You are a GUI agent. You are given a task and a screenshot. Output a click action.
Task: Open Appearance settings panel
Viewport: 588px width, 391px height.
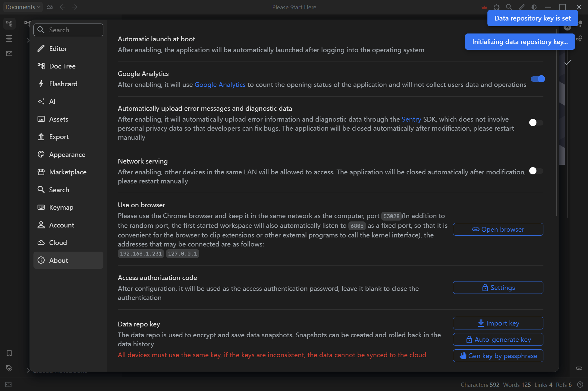[67, 154]
